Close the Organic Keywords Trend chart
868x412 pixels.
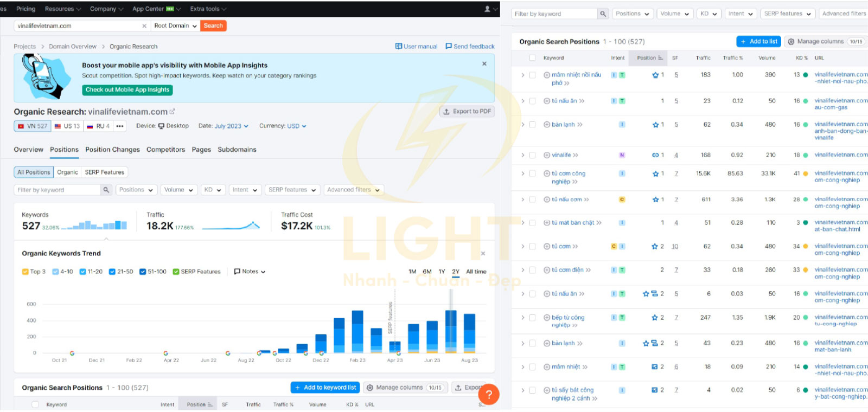(483, 253)
